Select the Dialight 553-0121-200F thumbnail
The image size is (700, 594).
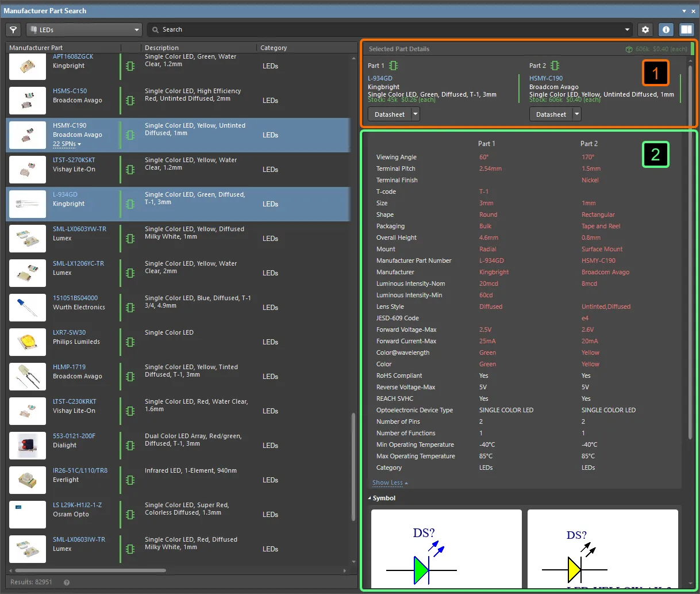(x=28, y=446)
